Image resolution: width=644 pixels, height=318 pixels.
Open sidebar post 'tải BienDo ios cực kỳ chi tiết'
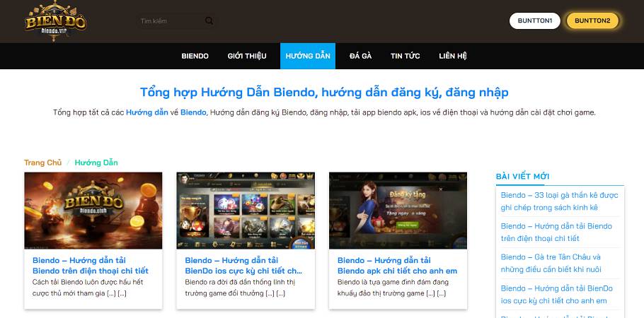[556, 294]
